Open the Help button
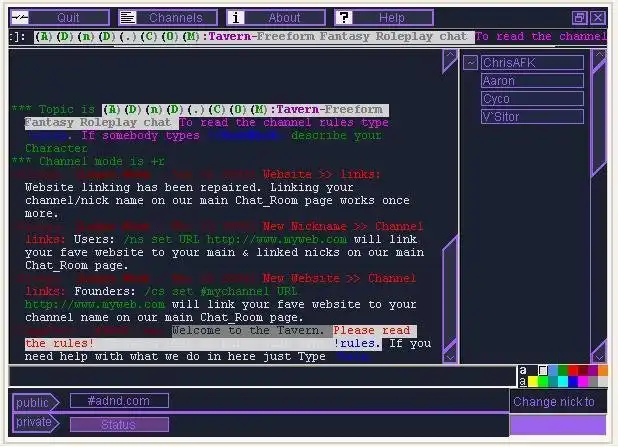 (x=384, y=17)
